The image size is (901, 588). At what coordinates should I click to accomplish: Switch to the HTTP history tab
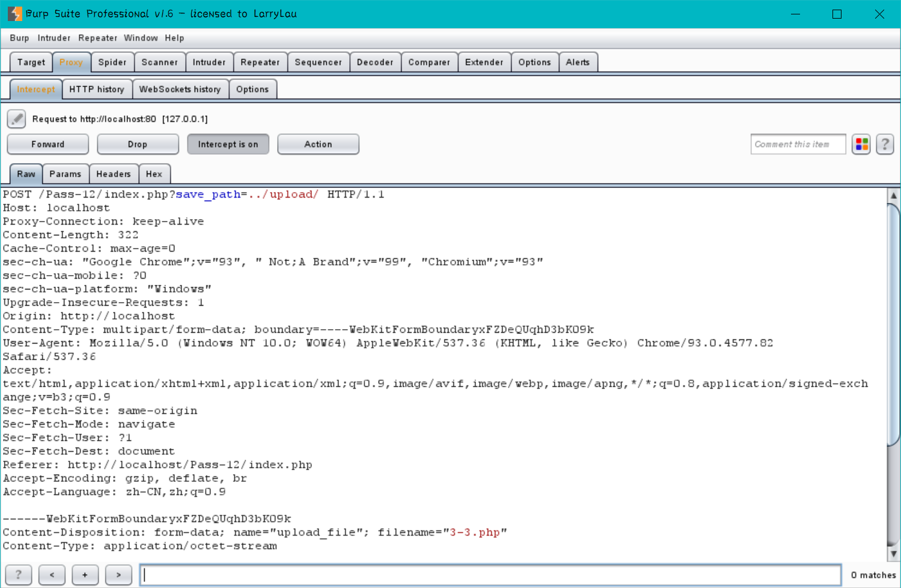click(97, 89)
